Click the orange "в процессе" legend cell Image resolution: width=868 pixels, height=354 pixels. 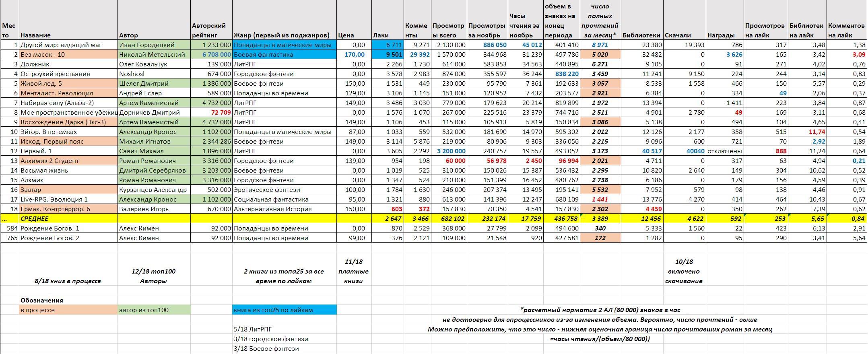[x=68, y=310]
